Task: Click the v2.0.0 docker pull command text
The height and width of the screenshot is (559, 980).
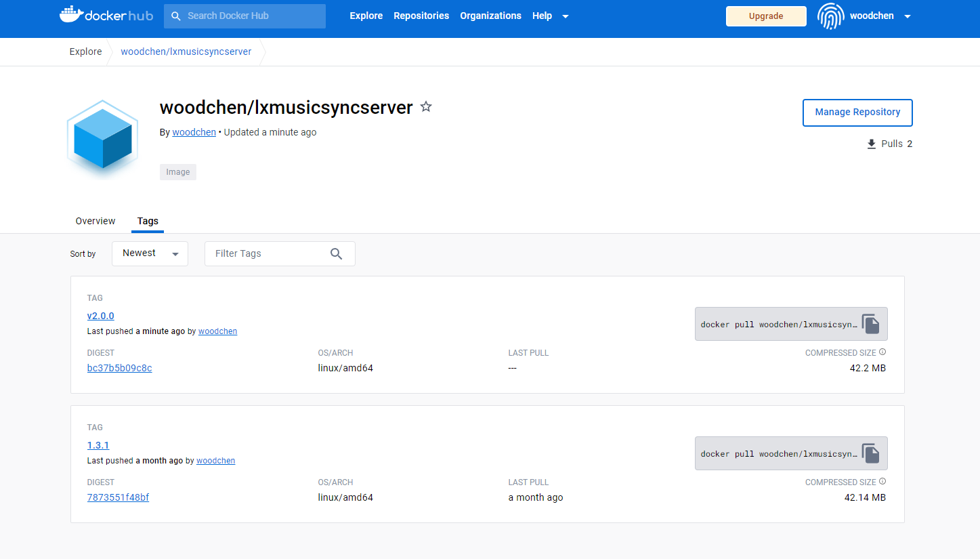Action: (x=779, y=325)
